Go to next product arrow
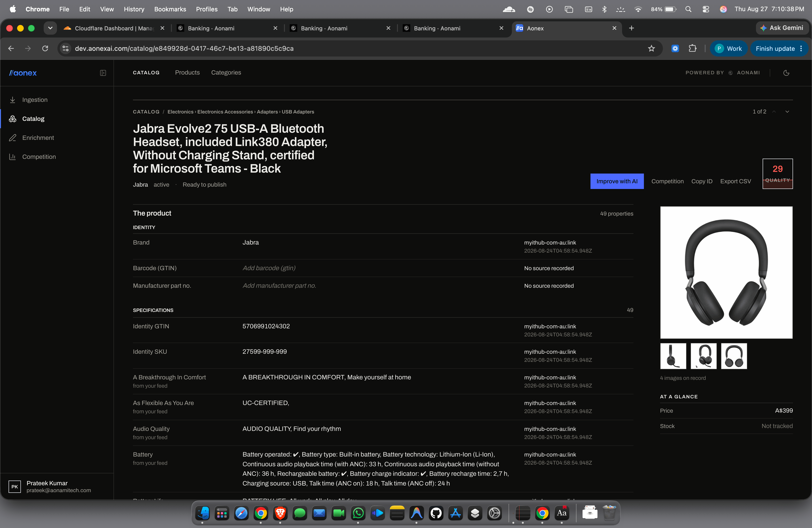 [x=787, y=112]
